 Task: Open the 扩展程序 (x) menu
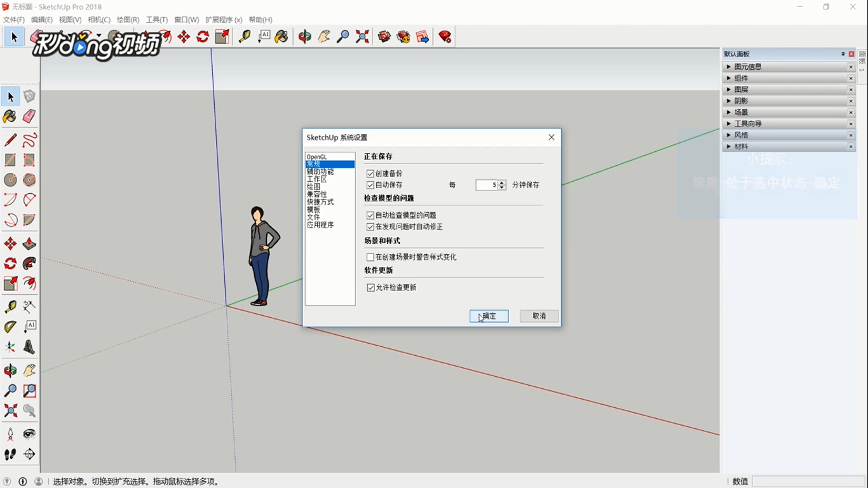(224, 20)
